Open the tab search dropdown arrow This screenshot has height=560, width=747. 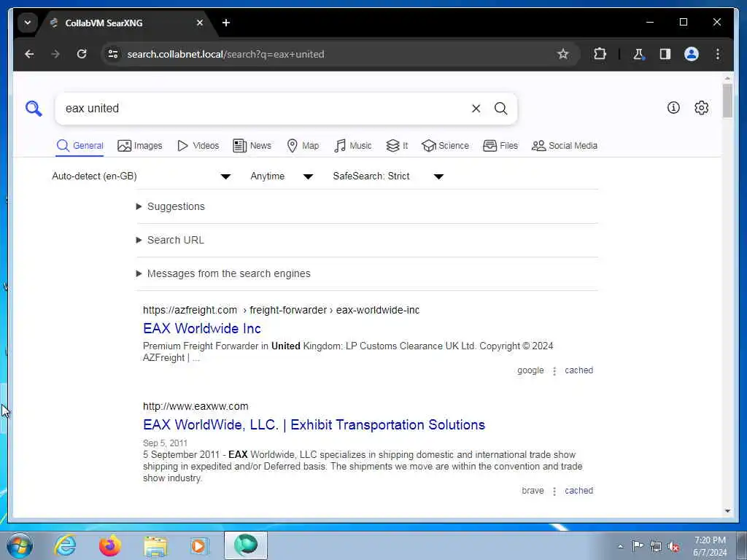[x=28, y=23]
